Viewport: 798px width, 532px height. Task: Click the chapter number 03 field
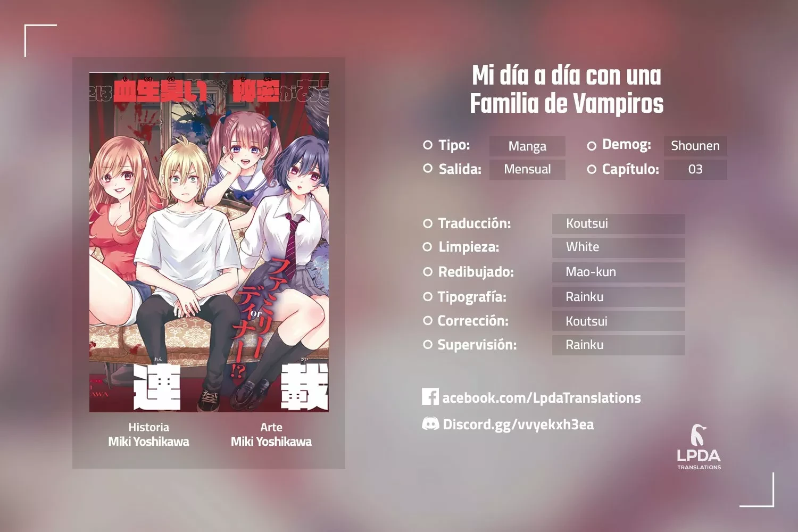695,169
